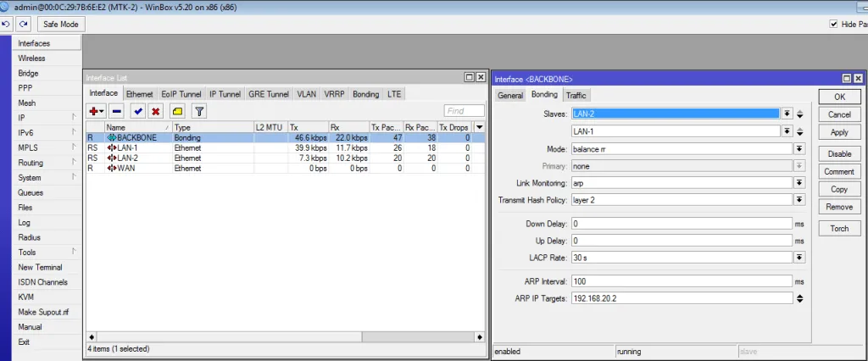
Task: Click the Torch button
Action: point(839,228)
